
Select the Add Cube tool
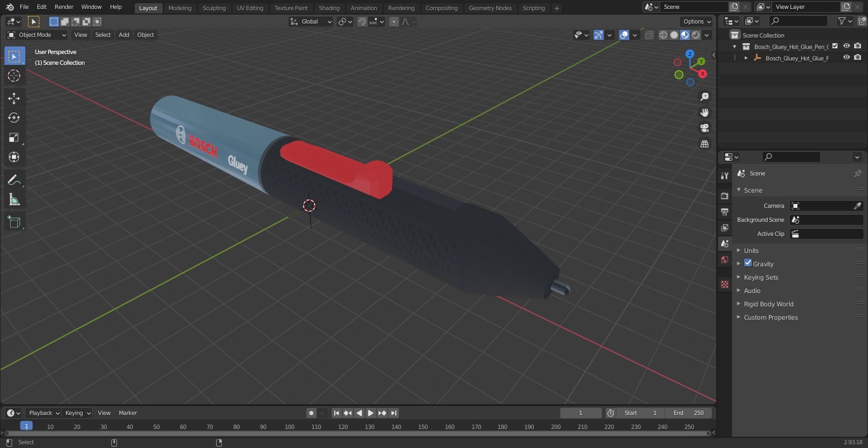[14, 222]
